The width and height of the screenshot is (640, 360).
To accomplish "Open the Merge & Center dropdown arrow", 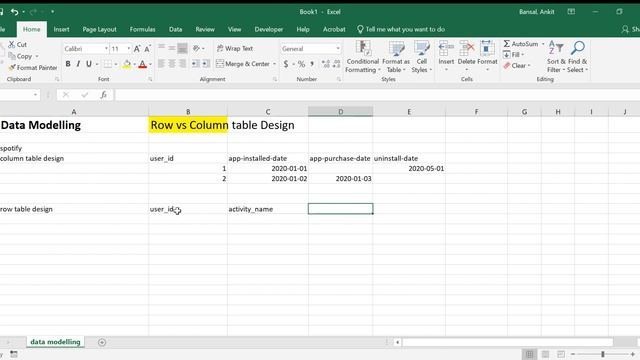I will tap(274, 64).
